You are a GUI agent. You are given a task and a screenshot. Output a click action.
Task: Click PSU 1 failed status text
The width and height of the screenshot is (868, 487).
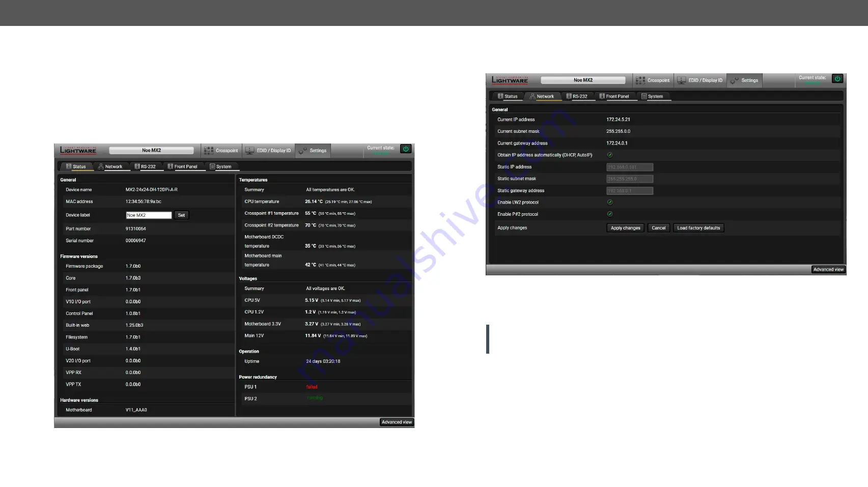[x=312, y=387]
